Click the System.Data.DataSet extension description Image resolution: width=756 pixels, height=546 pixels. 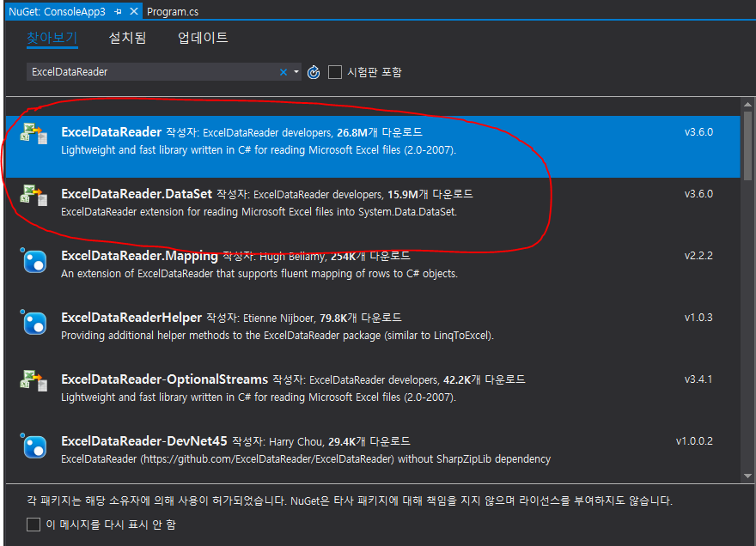(x=259, y=211)
